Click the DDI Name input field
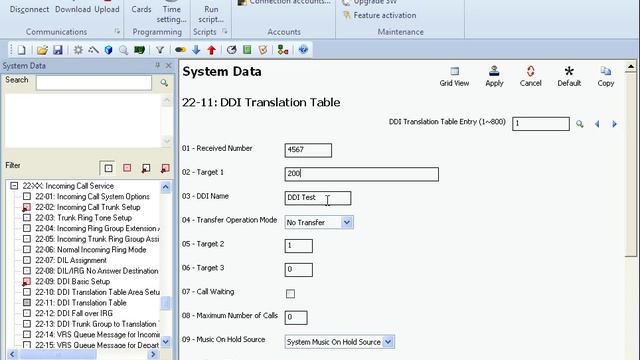Screen dimensions: 640x360 [x=318, y=198]
